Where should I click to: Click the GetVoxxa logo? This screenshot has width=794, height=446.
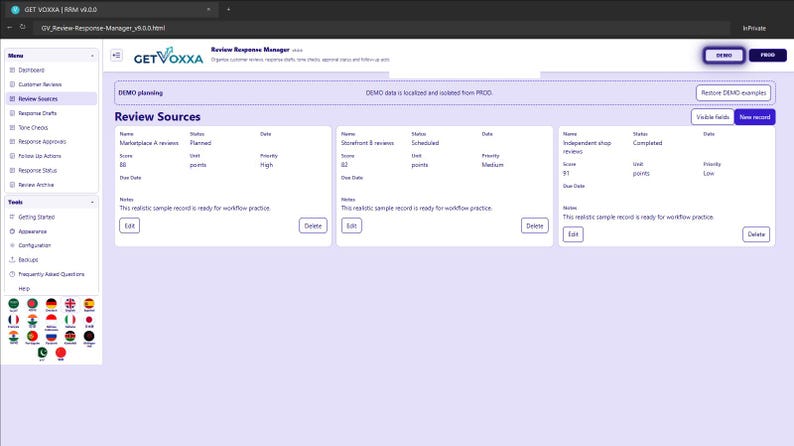coord(168,56)
